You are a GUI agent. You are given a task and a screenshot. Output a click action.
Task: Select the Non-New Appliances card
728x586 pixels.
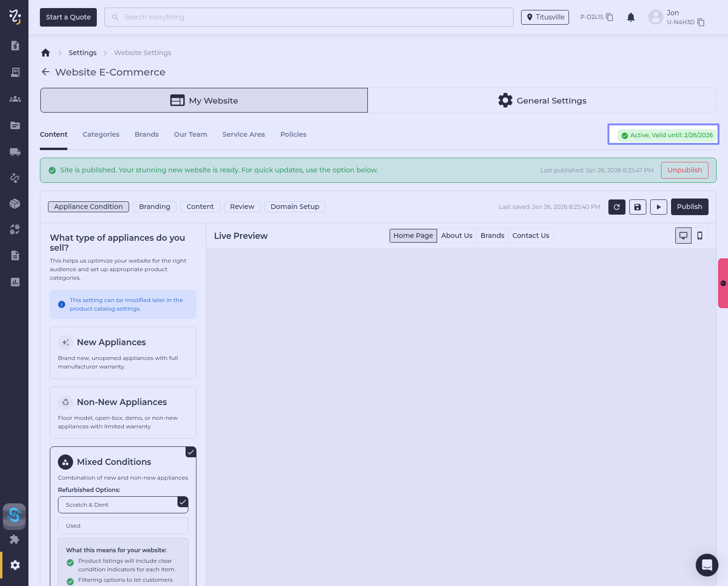[123, 413]
